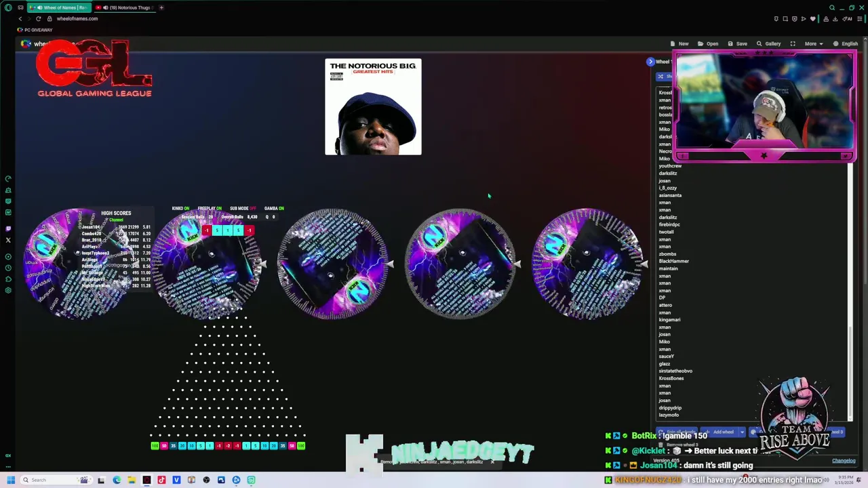Click the pinboard pin icon in browser toolbar
The width and height of the screenshot is (868, 488).
point(776,19)
